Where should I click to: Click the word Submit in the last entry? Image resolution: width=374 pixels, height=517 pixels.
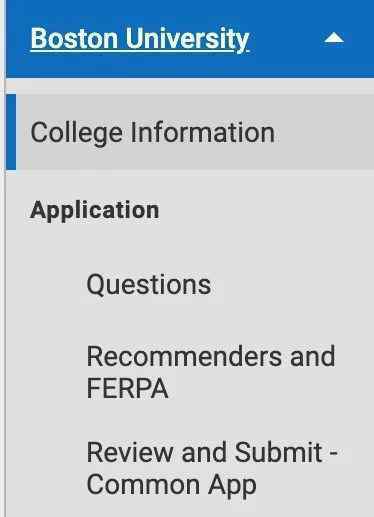(278, 452)
